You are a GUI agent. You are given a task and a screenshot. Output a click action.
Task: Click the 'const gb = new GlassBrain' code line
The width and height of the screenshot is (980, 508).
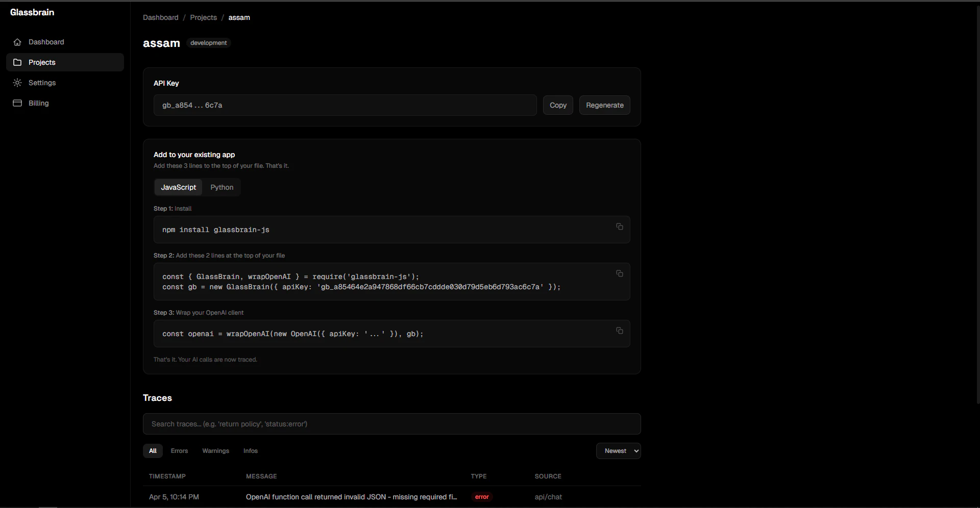pyautogui.click(x=361, y=287)
